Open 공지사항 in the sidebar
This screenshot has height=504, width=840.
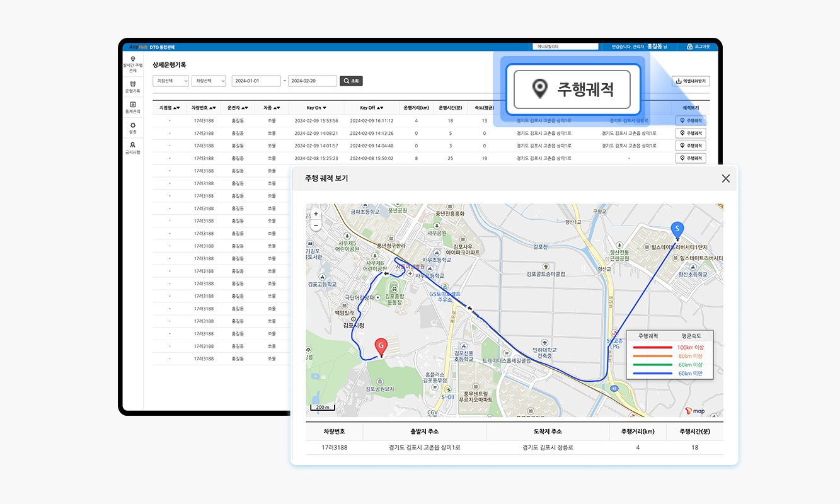coord(132,148)
